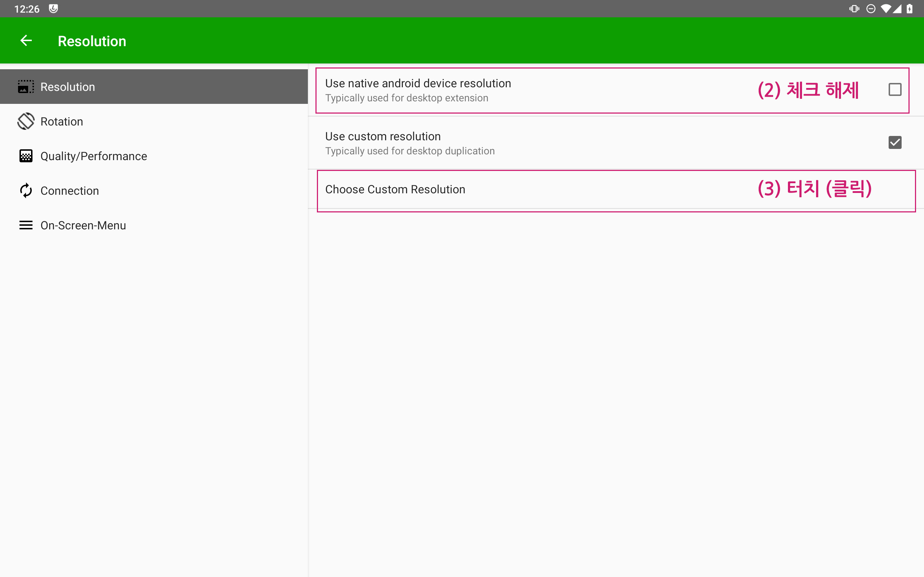The image size is (924, 577).
Task: Click the Resolution sidebar icon
Action: tap(26, 87)
